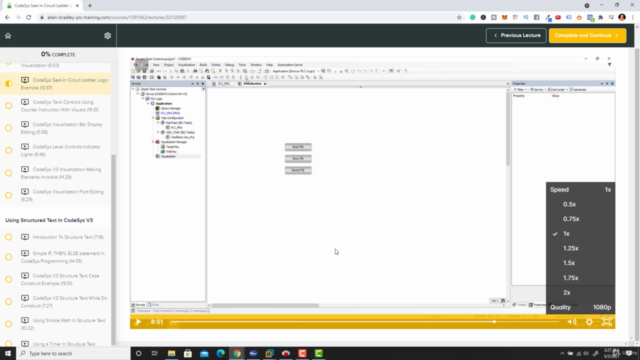Click the Reset PB visualization button

[298, 170]
